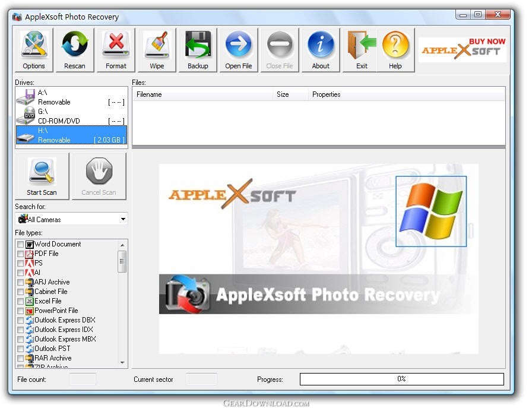Check the Outlook PST checkbox
This screenshot has width=532, height=408.
[20, 349]
